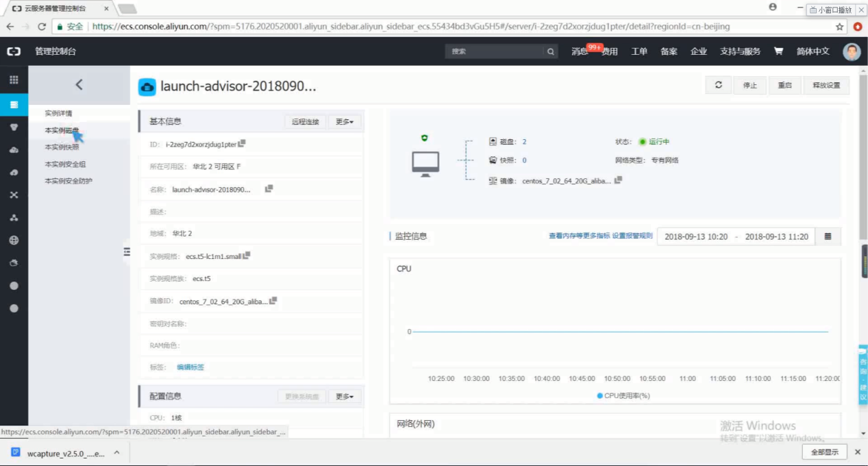Copy the instance ID i-2zeg7d2xorzjdug1pter

pyautogui.click(x=242, y=144)
